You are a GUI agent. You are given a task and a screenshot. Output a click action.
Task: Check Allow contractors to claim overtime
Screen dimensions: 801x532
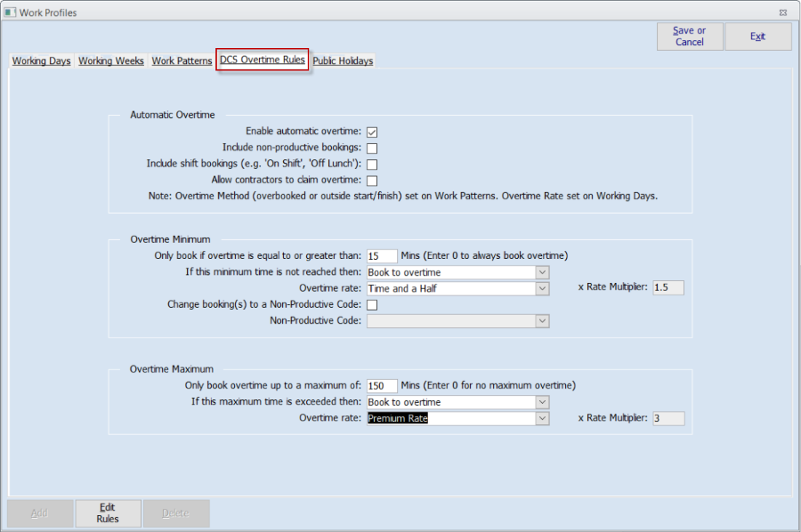tap(372, 181)
